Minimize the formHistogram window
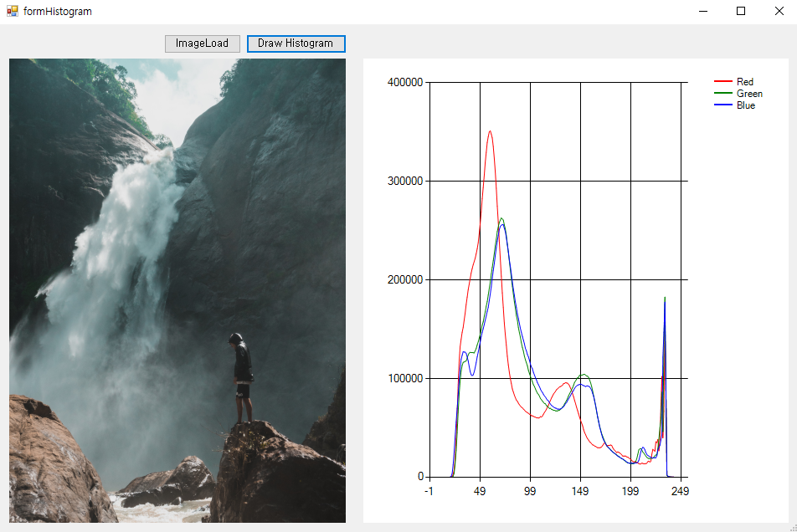 pos(703,11)
